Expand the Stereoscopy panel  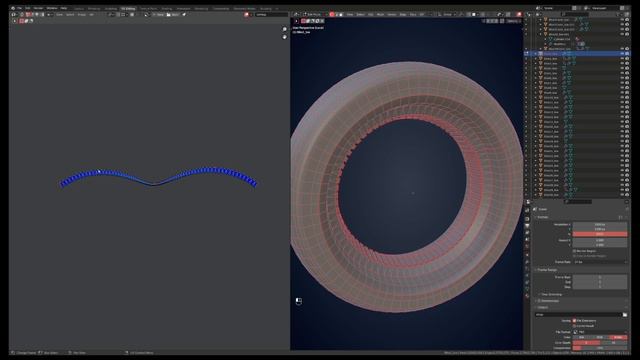pos(548,301)
